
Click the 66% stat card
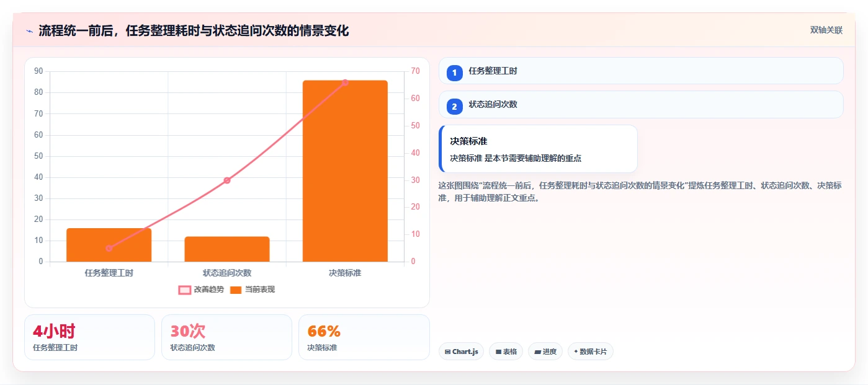tap(364, 337)
